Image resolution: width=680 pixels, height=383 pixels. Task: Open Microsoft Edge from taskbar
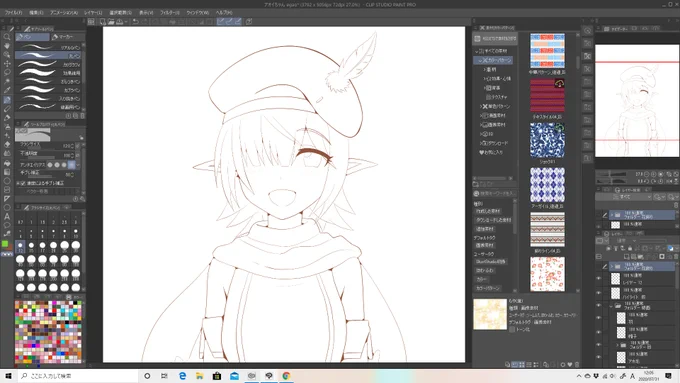tap(182, 376)
